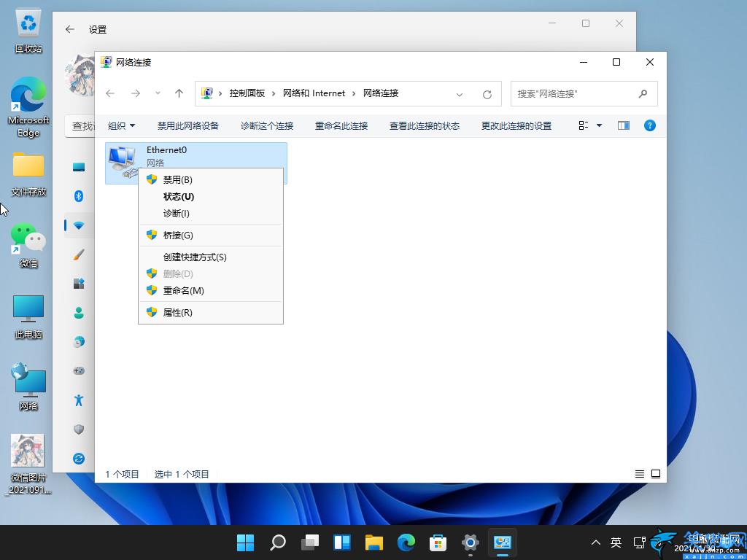Open the 网络 desktop icon
Viewport: 747px width, 560px height.
coord(28,388)
